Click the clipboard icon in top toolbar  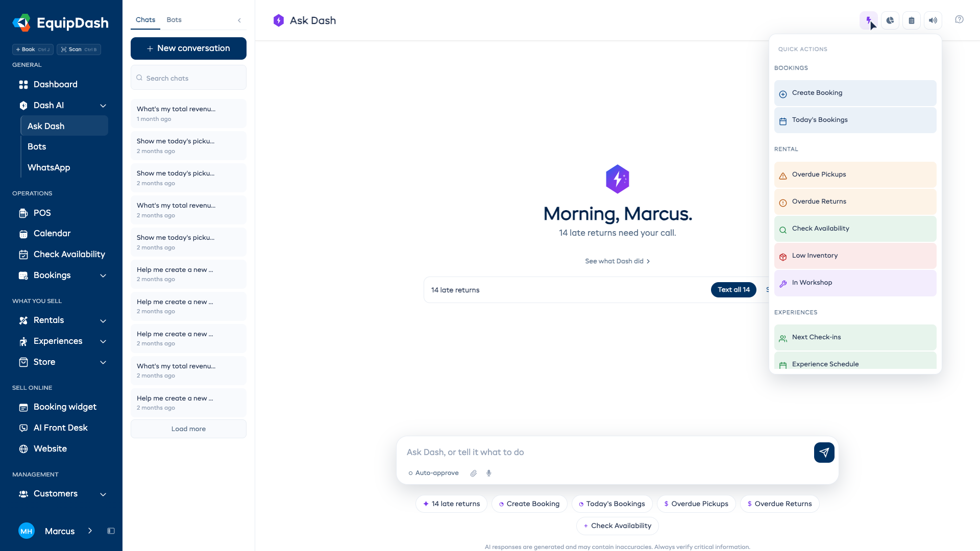coord(912,20)
